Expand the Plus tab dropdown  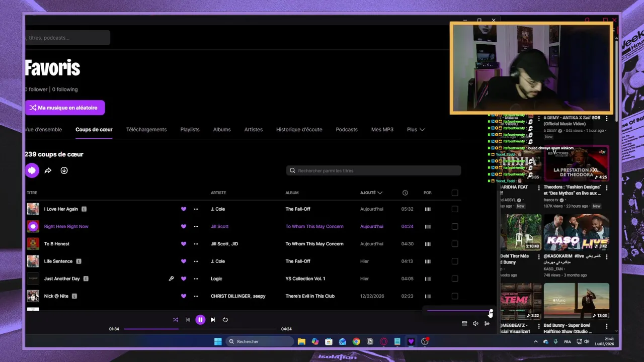pyautogui.click(x=416, y=130)
